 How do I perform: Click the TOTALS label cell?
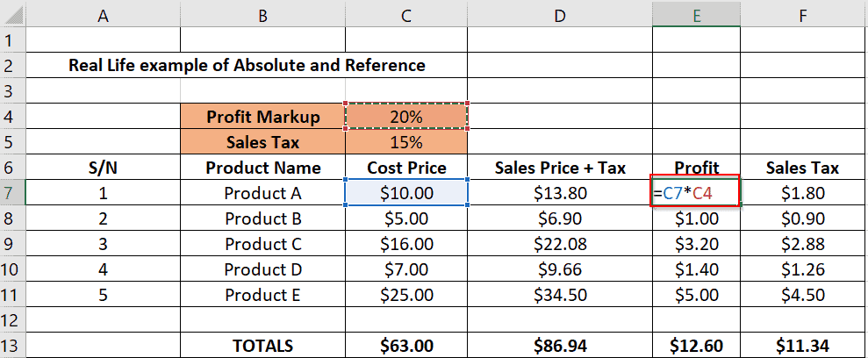point(263,346)
